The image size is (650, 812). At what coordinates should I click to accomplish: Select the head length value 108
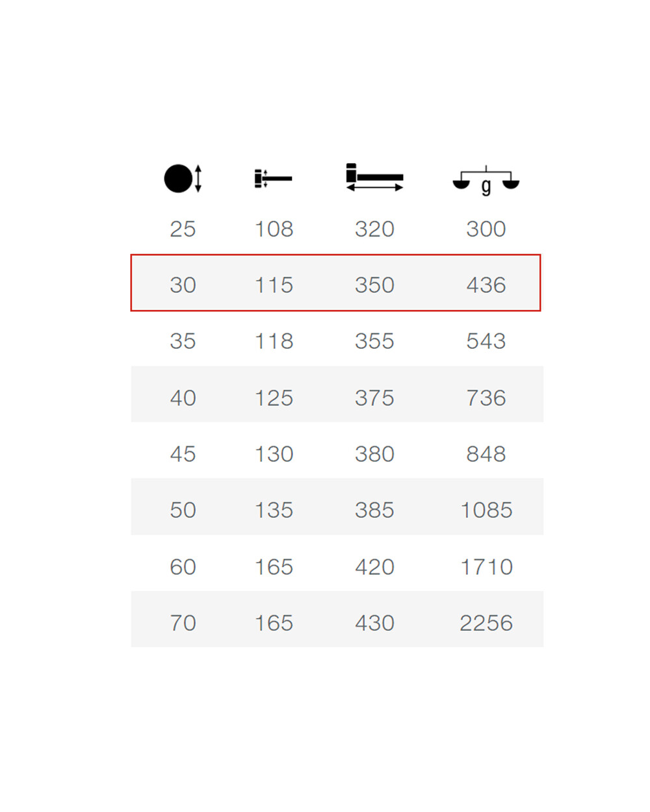pos(274,229)
